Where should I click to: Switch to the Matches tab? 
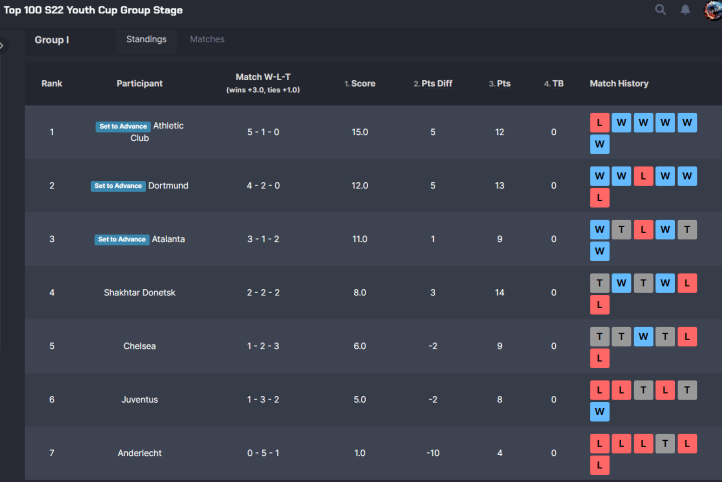click(207, 40)
